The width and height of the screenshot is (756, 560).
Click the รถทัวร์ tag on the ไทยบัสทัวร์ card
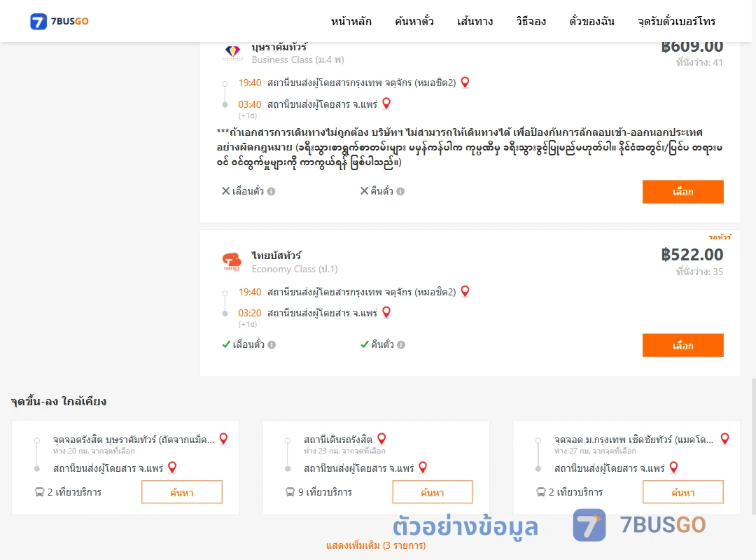[x=720, y=237]
